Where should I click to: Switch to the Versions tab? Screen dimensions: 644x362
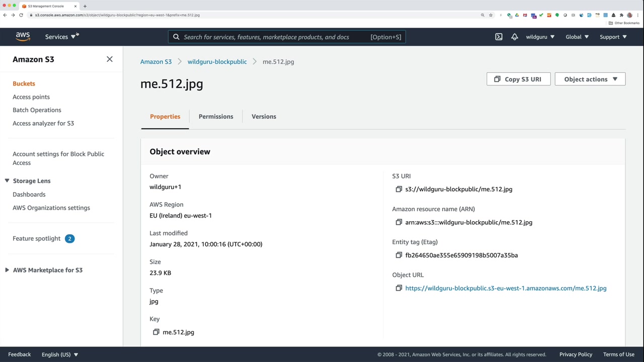[264, 116]
